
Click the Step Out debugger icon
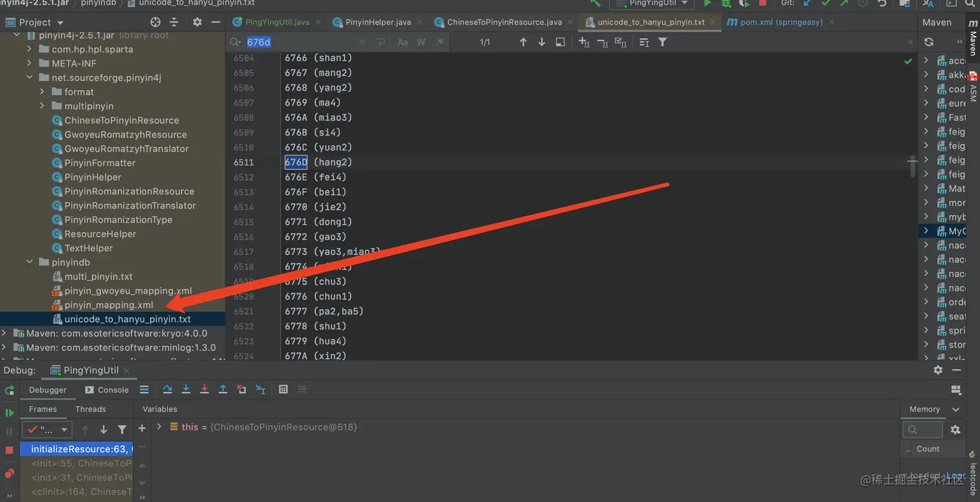tap(223, 389)
